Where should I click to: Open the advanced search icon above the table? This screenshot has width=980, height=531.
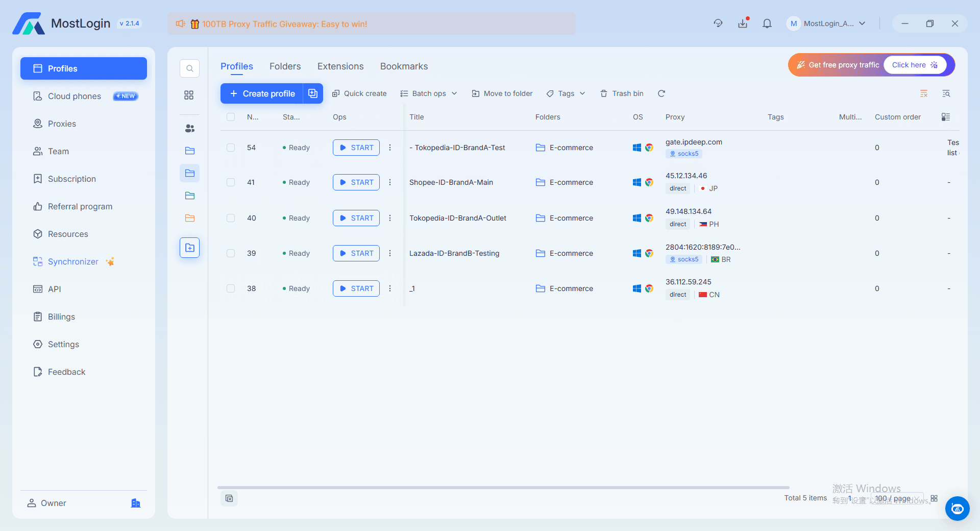[x=946, y=93]
